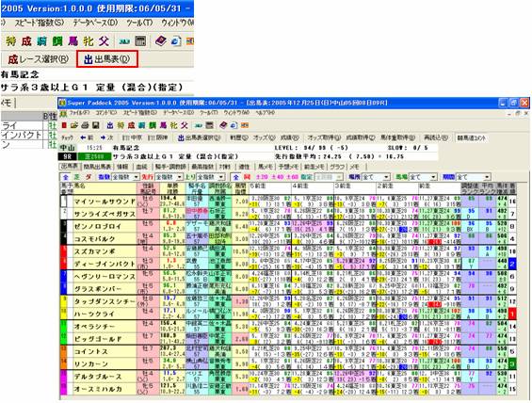This screenshot has width=532, height=403.
Task: Click the blue 出 icon in the front window icon toolbar
Action: (x=110, y=125)
